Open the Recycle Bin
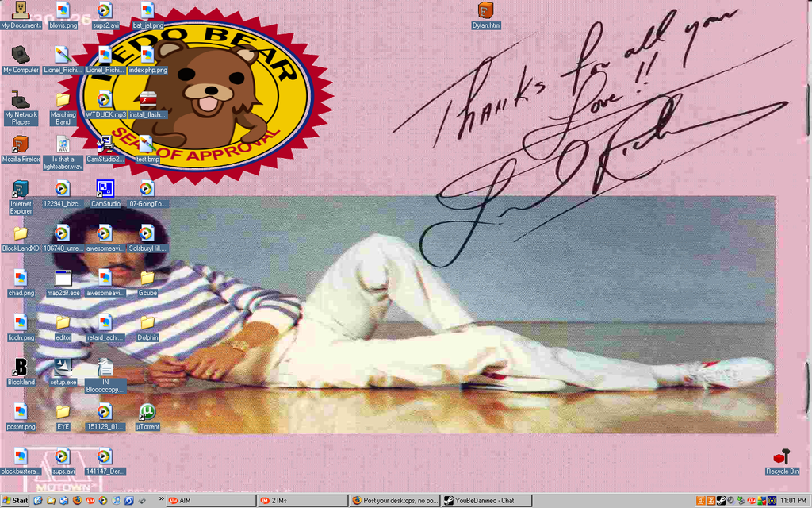This screenshot has height=508, width=812. pos(782,461)
